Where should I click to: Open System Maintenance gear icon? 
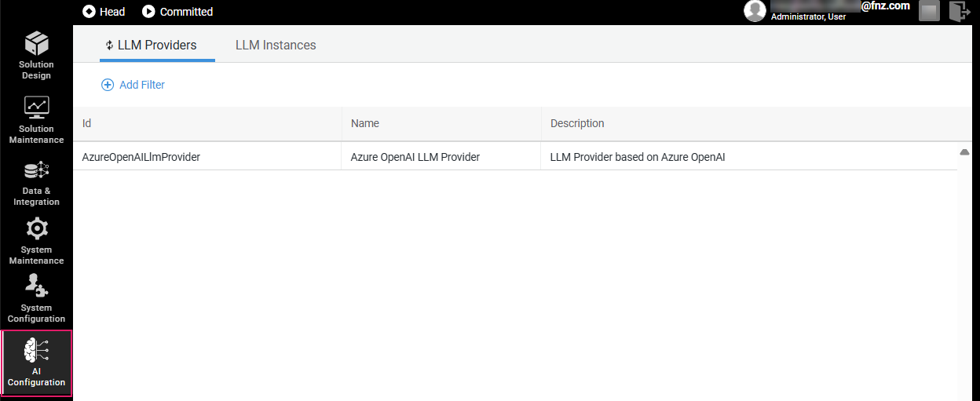coord(37,228)
